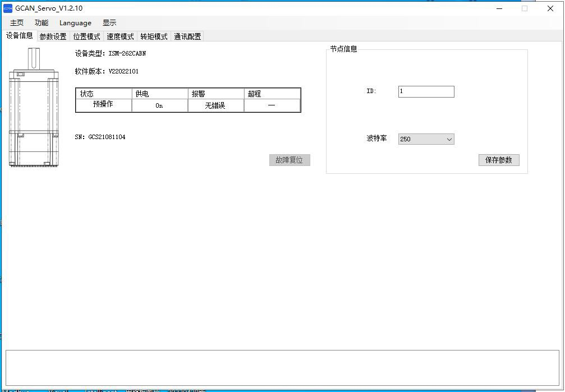Click the empty log output box at bottom
The height and width of the screenshot is (392, 565).
pyautogui.click(x=282, y=367)
